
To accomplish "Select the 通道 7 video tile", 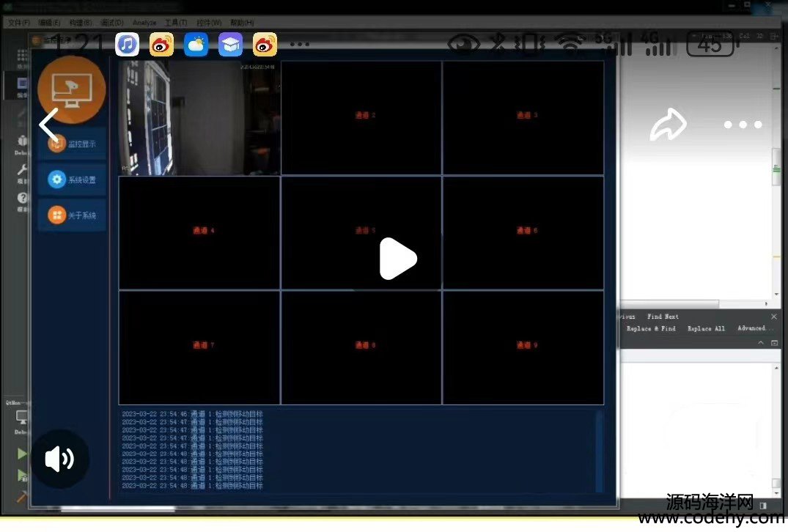I will (x=199, y=347).
